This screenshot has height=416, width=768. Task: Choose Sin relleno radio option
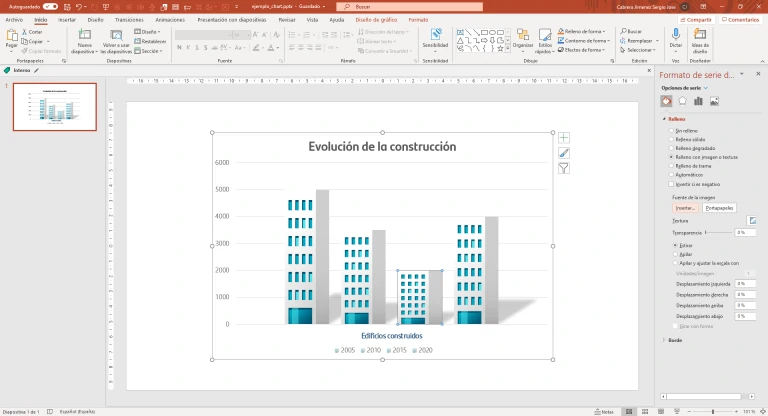[669, 130]
